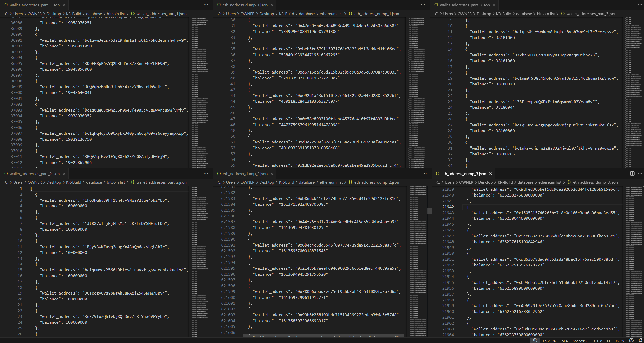Click 'KR-Build' breadcrumb in wallet_addresses_part_1.json editor
The width and height of the screenshot is (644, 343).
(74, 14)
